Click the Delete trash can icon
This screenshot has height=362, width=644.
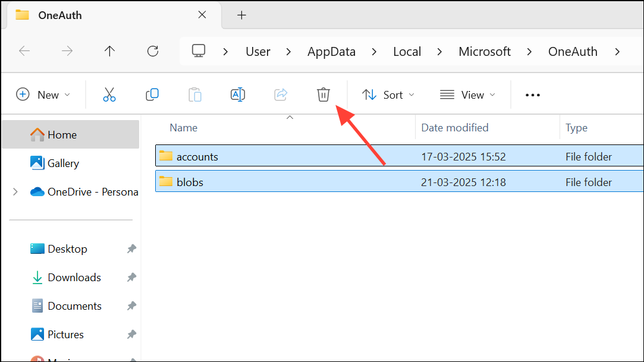coord(323,95)
